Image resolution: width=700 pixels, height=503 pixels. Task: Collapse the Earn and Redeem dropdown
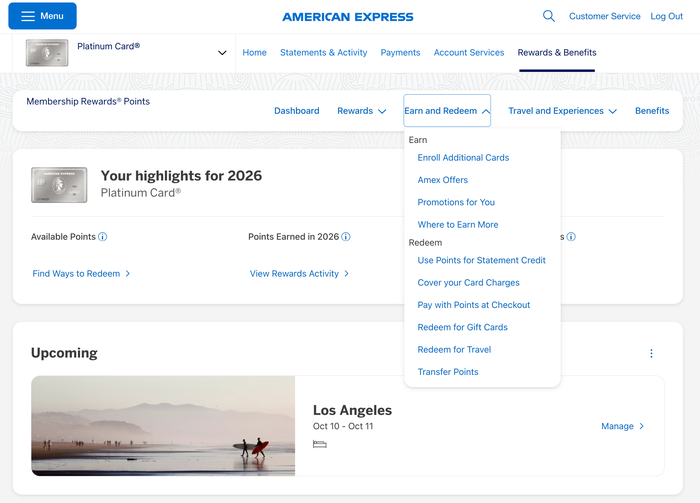(x=447, y=111)
